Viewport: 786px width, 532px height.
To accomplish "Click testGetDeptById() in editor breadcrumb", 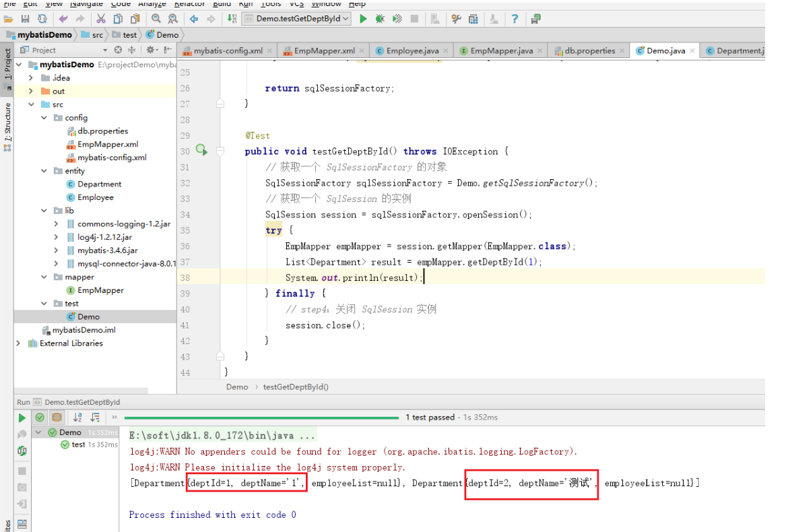I will click(x=296, y=387).
